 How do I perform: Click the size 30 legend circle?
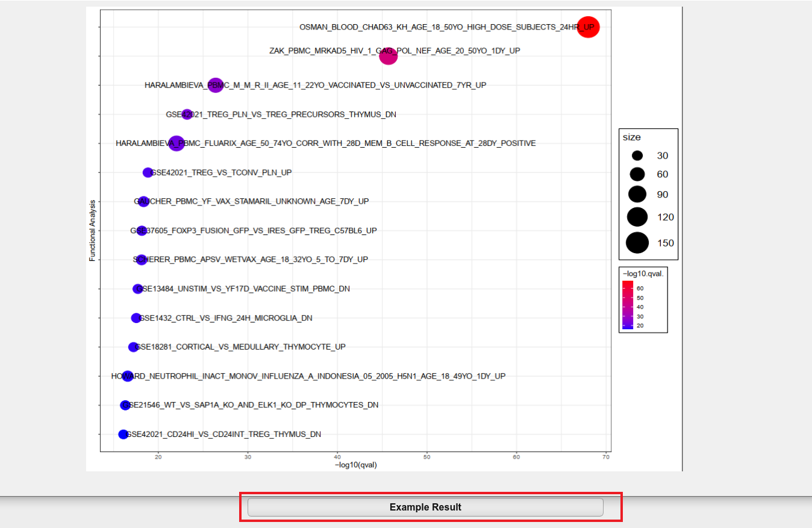pyautogui.click(x=637, y=156)
